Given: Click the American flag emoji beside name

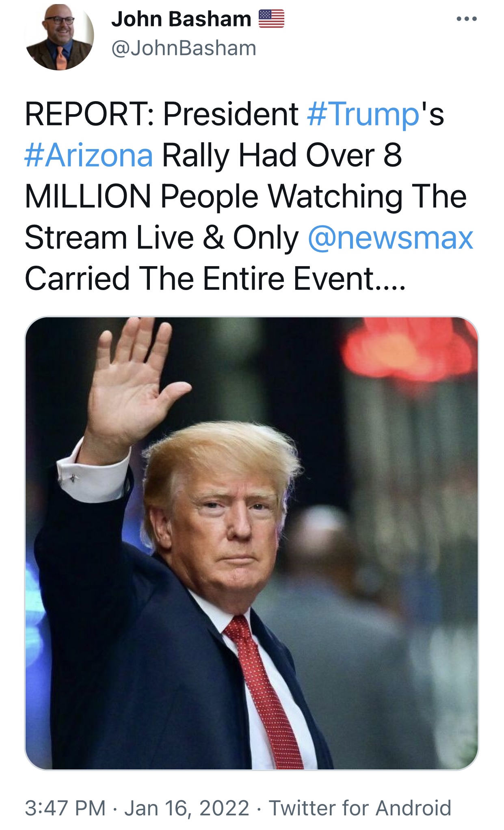Looking at the screenshot, I should (271, 19).
